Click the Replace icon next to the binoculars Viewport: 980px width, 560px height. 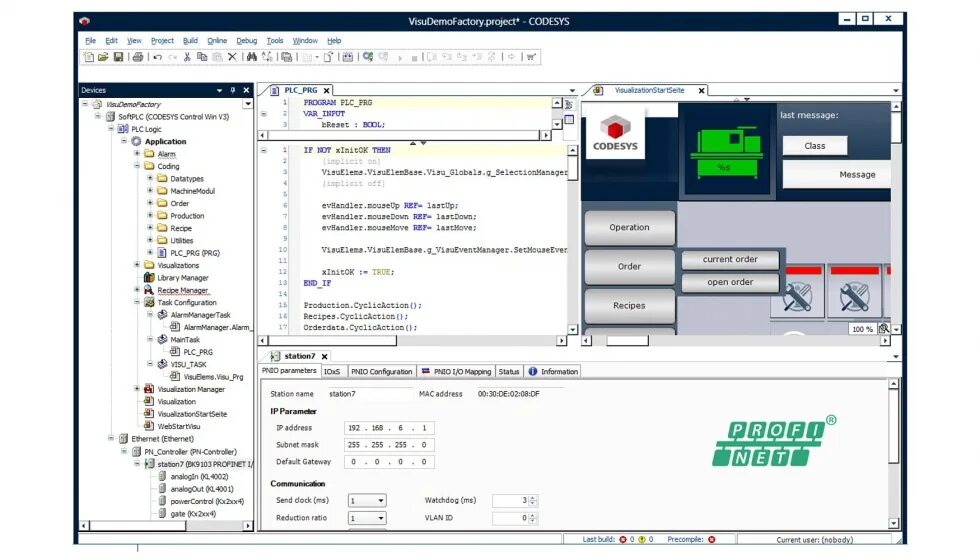[268, 57]
